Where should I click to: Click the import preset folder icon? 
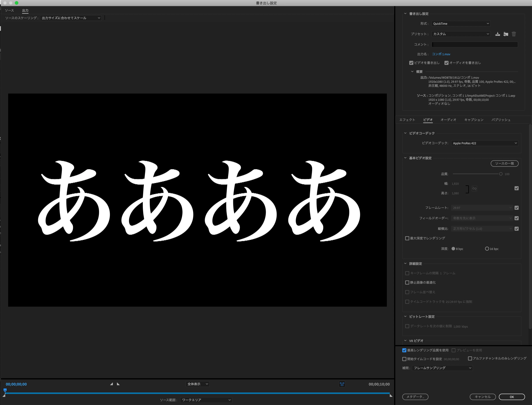tap(506, 34)
